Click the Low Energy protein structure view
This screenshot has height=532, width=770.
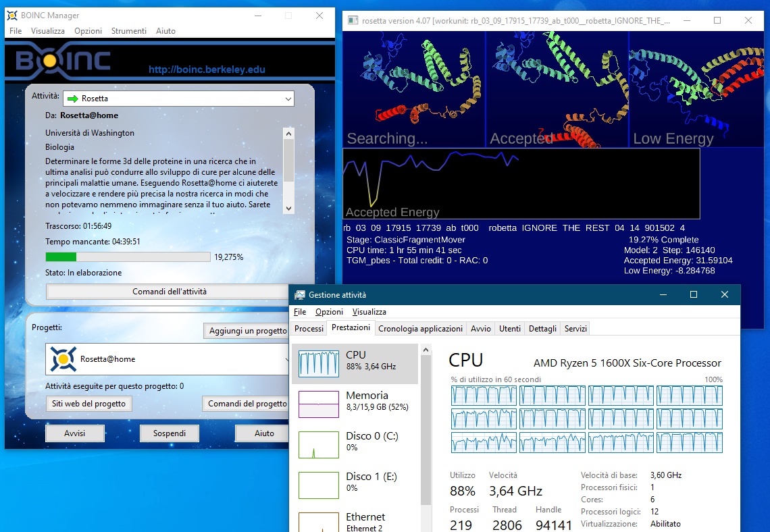[x=697, y=90]
